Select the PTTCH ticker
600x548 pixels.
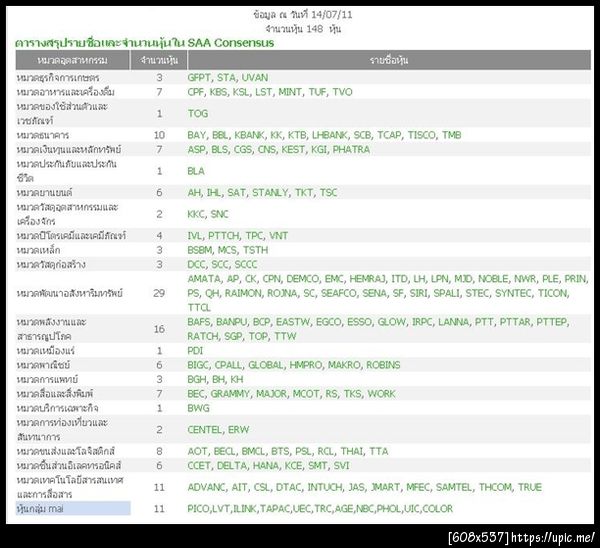point(224,236)
